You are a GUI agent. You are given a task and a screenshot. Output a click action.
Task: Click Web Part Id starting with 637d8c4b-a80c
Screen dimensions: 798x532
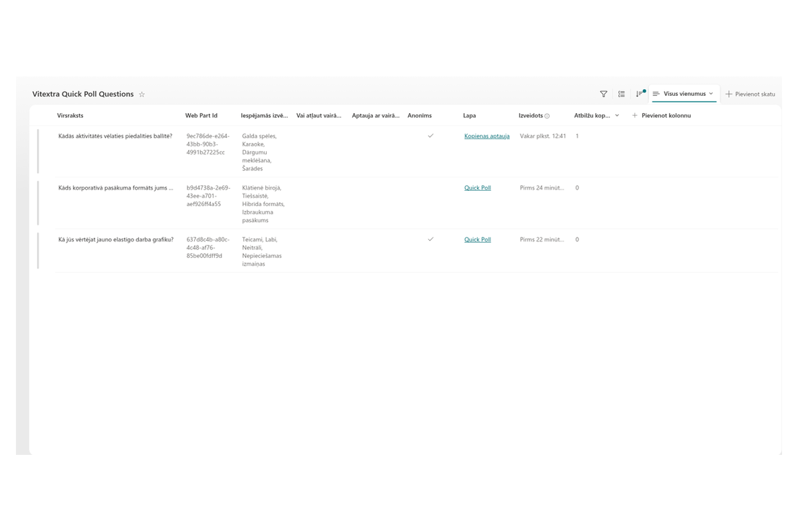point(207,247)
